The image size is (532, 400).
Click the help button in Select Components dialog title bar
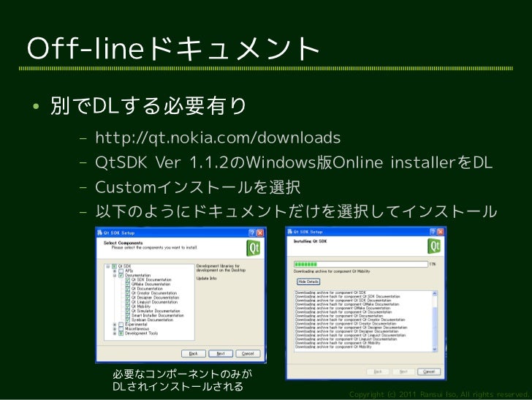[x=252, y=233]
